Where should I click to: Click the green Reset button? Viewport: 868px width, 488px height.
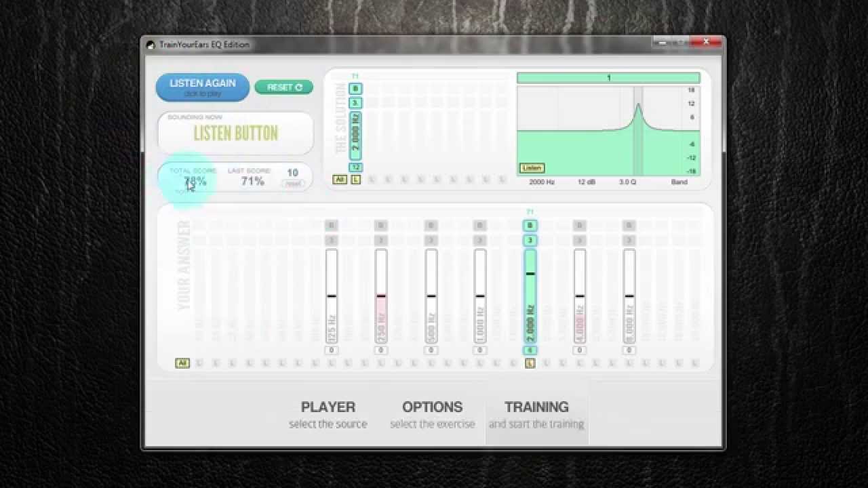coord(284,87)
